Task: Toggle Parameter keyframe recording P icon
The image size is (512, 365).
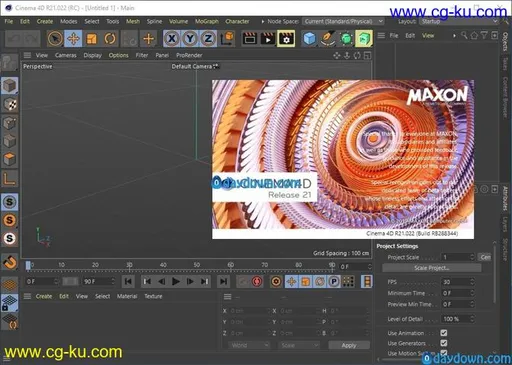Action: (334, 282)
